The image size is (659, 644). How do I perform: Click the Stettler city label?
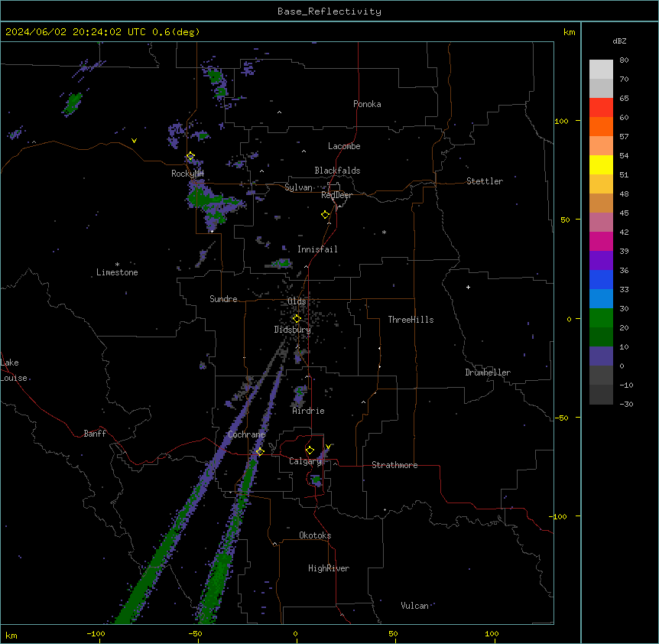(485, 181)
